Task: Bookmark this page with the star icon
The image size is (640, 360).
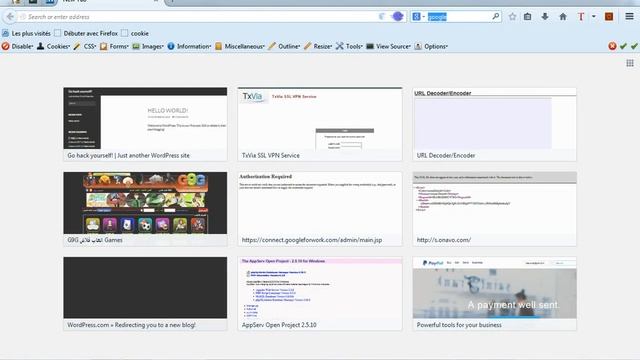Action: (512, 17)
